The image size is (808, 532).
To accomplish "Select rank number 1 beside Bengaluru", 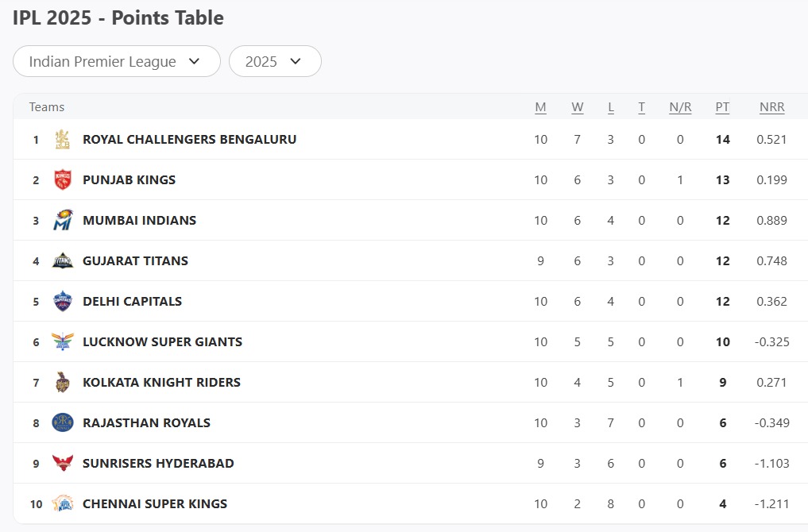I will click(x=36, y=140).
